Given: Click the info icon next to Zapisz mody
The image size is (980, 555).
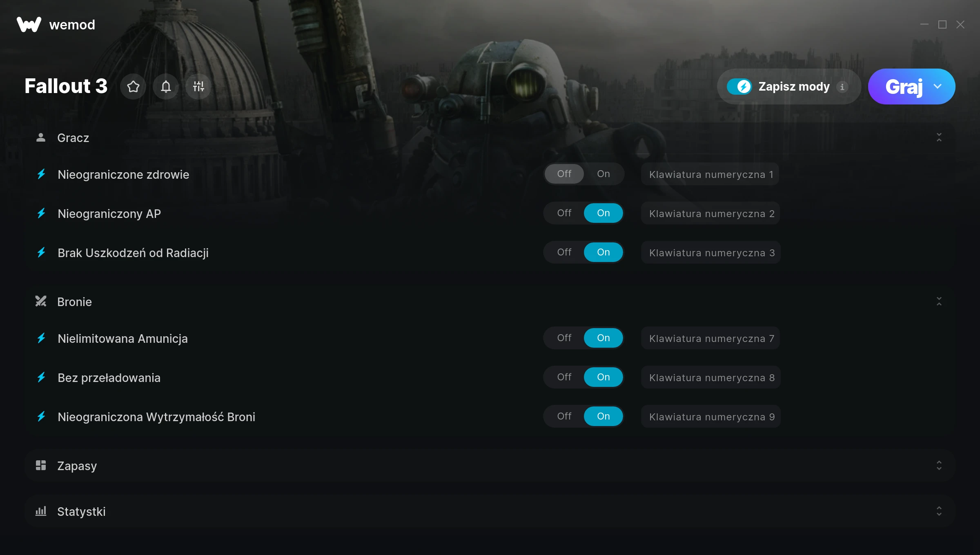Looking at the screenshot, I should (842, 87).
